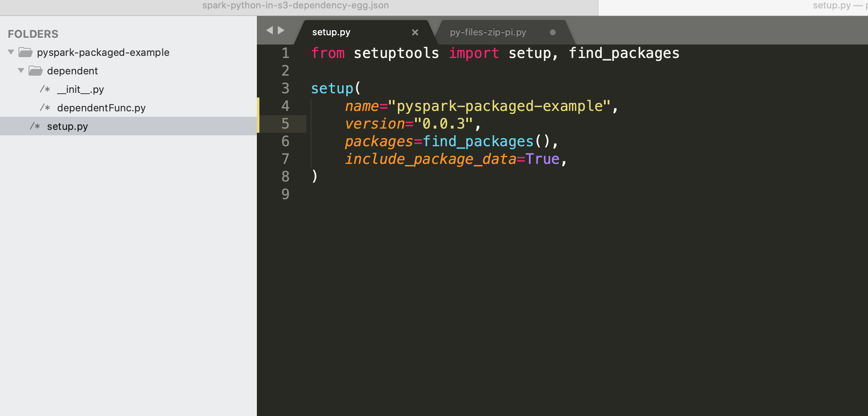Click the forward navigation arrow in tab bar

[281, 31]
